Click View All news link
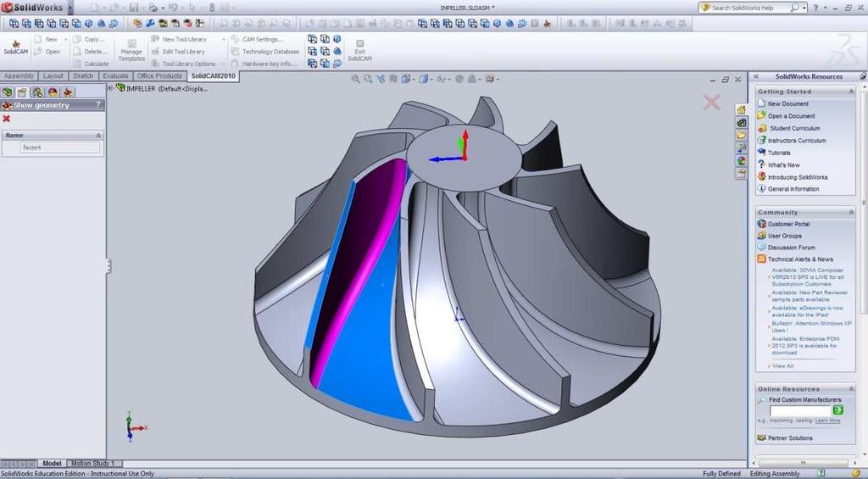 (782, 366)
